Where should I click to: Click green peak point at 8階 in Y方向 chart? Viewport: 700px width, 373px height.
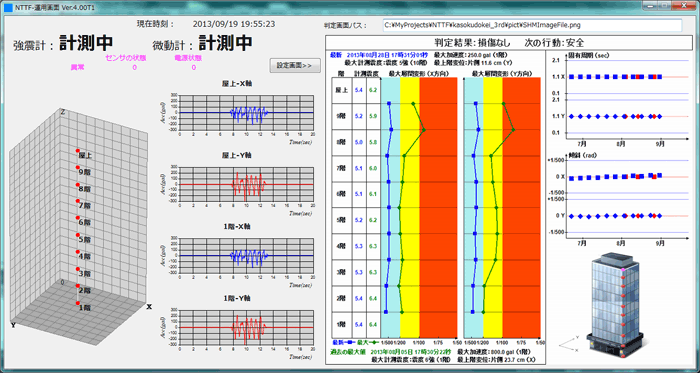click(513, 130)
